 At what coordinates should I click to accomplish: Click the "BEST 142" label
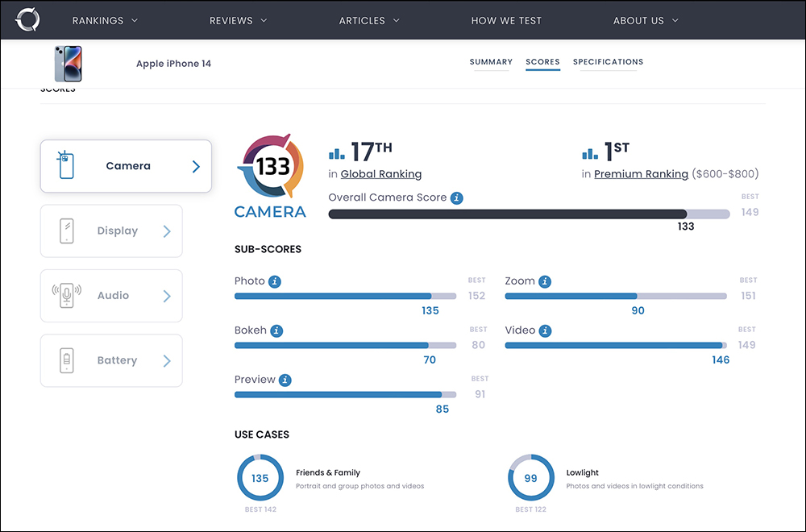(x=260, y=509)
